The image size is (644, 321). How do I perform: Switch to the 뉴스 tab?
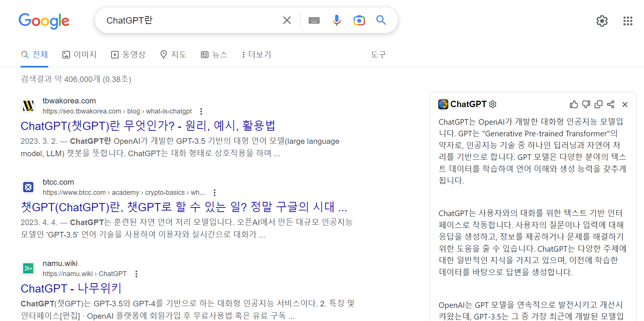click(214, 55)
